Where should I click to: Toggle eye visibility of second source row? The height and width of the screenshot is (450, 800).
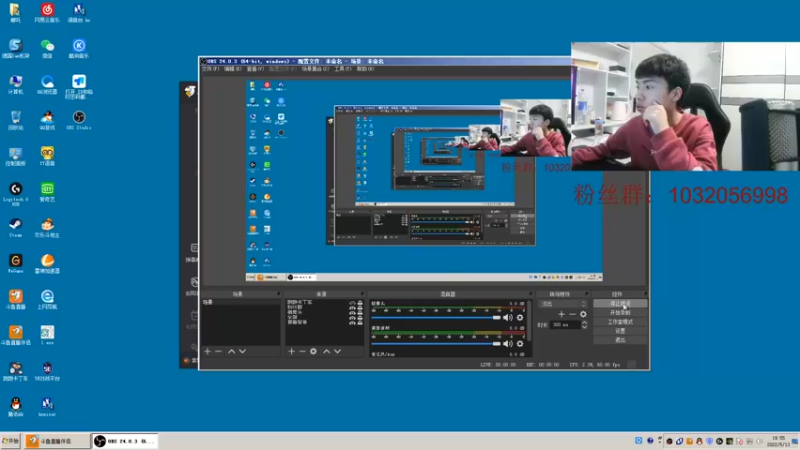[352, 308]
